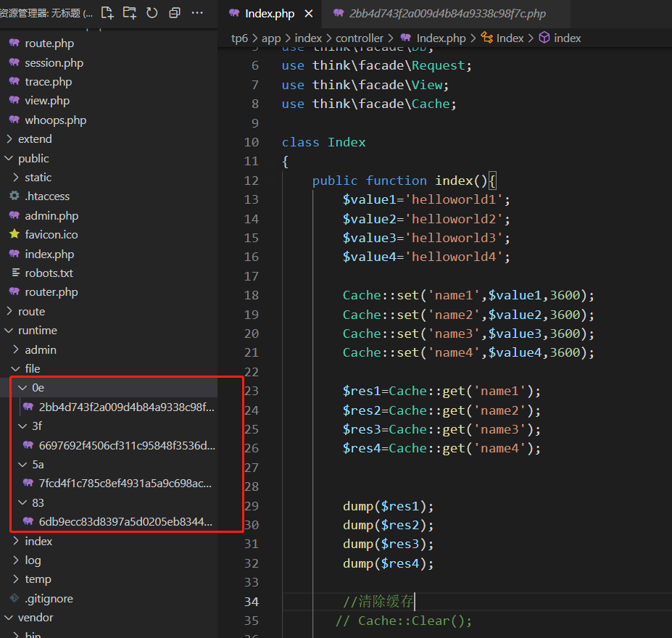The height and width of the screenshot is (638, 672).
Task: Open cache file 6697692f4506cf311c95848f3536d...
Action: click(127, 446)
